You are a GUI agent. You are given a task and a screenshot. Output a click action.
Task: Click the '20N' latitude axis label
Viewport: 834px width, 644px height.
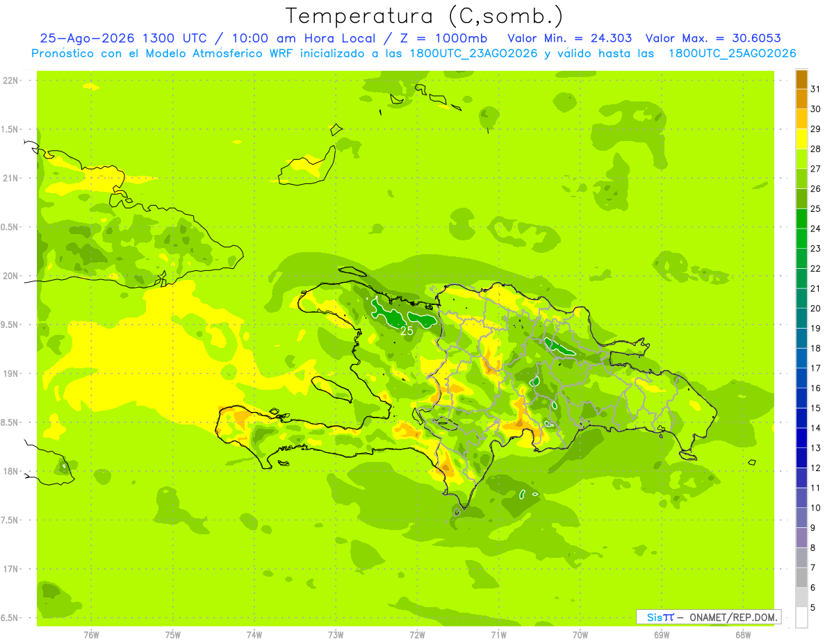tap(10, 276)
